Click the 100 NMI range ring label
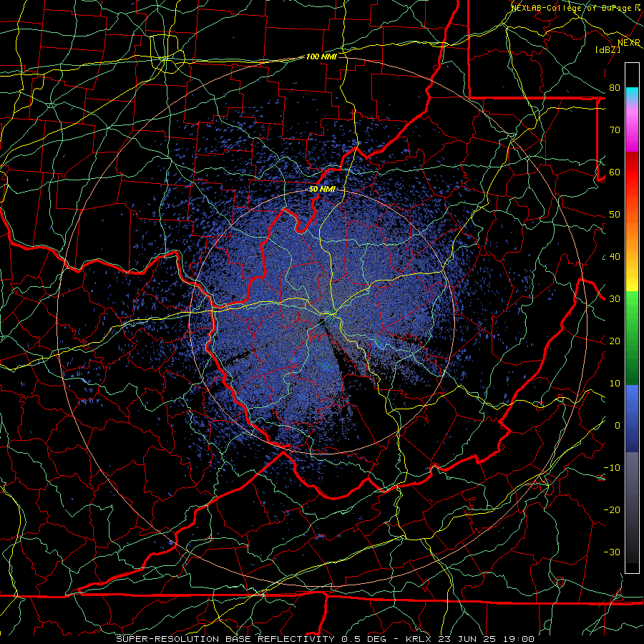644x644 pixels. [321, 57]
